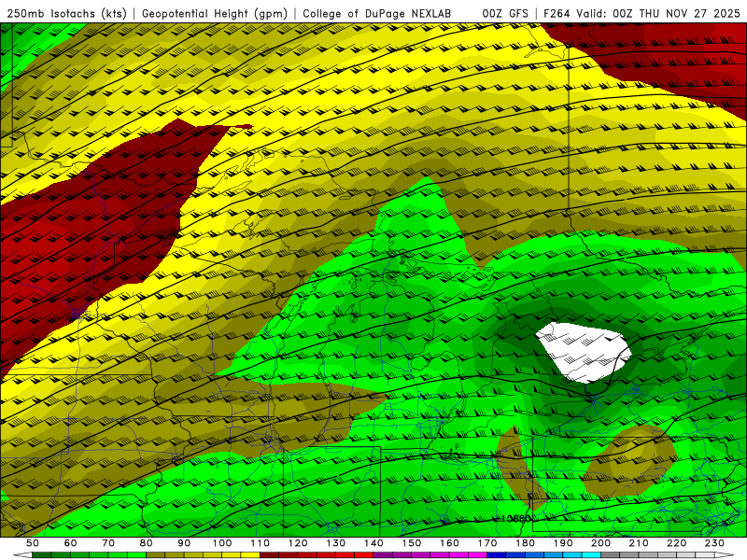Click the "College of DuPage NEXLAB" label
Screen dimensions: 747x560
(x=377, y=14)
